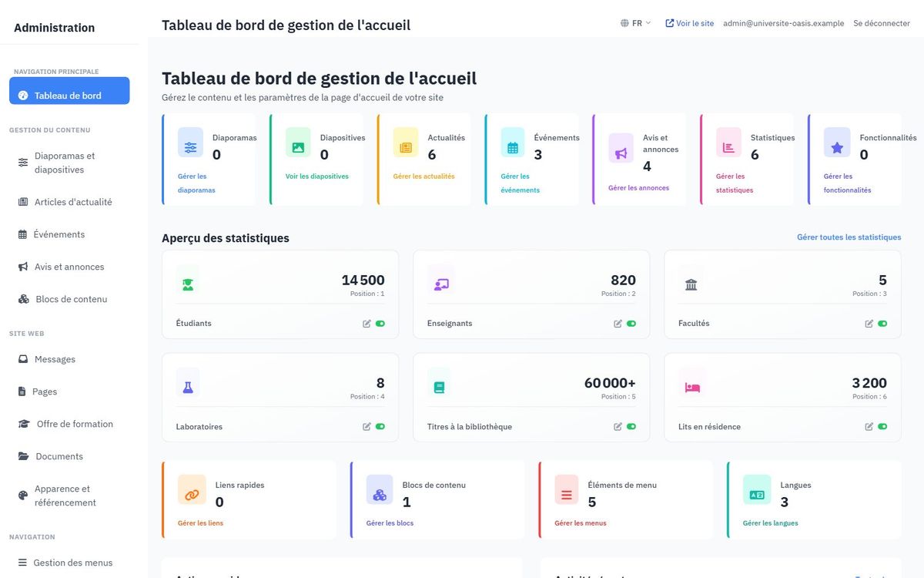Click the Langues translation icon
Viewport: 924px width, 578px height.
[x=757, y=494]
